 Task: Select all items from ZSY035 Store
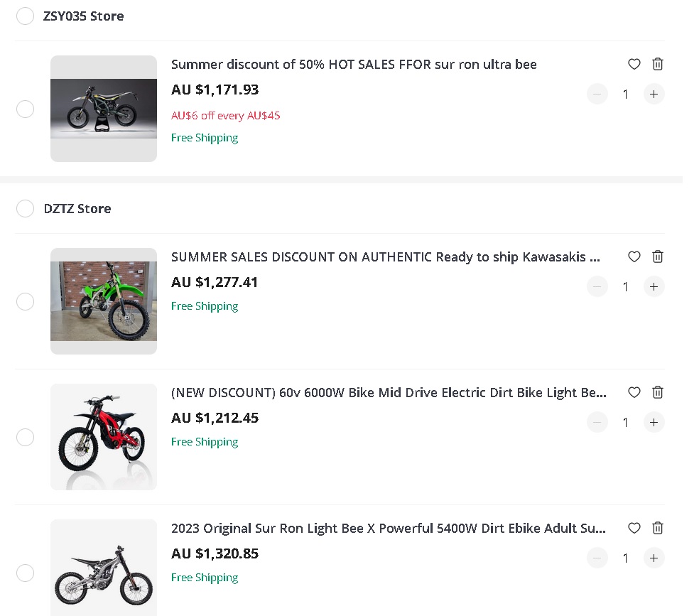tap(25, 16)
